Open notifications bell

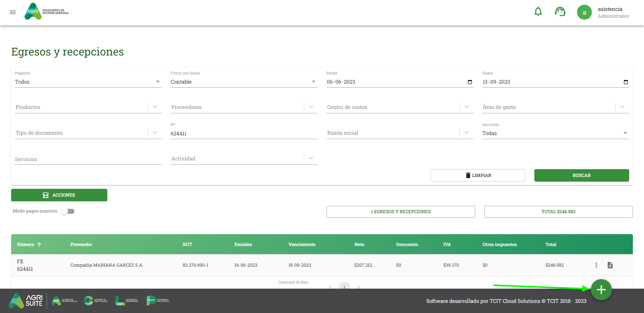(x=538, y=12)
